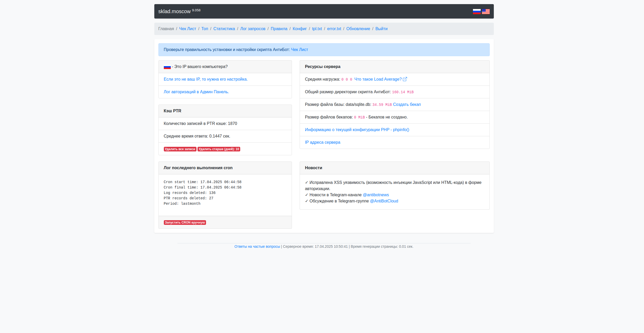This screenshot has height=333, width=644.
Task: Click the Удалить старше (дней): 10 button
Action: [x=219, y=149]
